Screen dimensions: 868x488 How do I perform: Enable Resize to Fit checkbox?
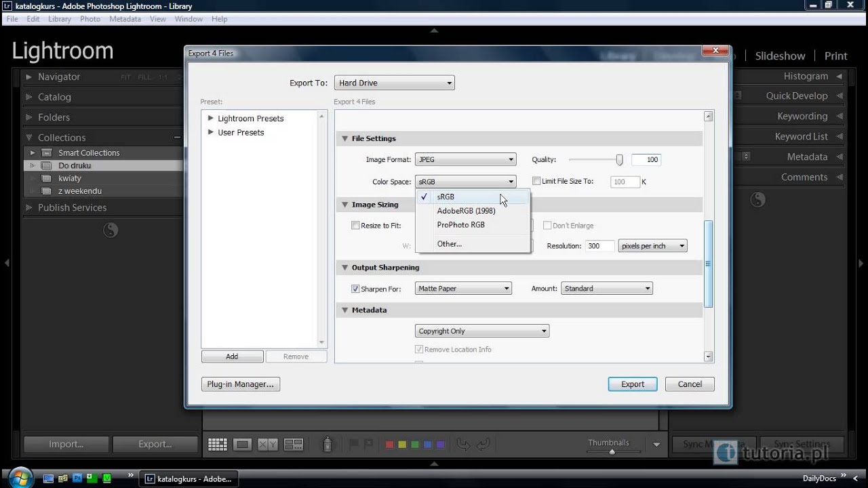coord(355,226)
